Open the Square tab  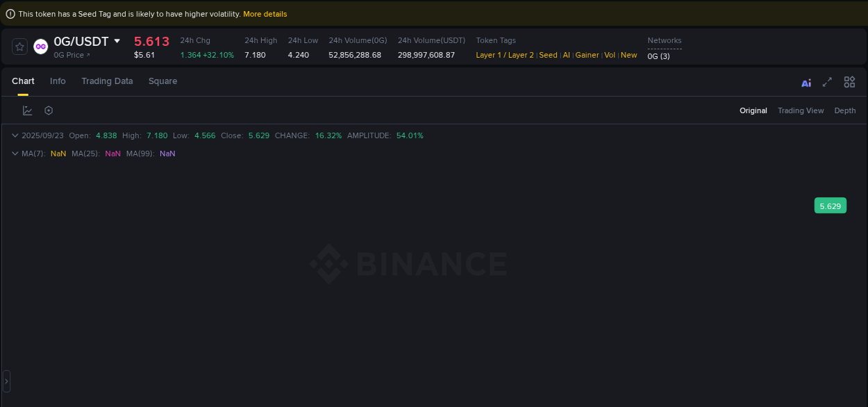click(x=162, y=81)
